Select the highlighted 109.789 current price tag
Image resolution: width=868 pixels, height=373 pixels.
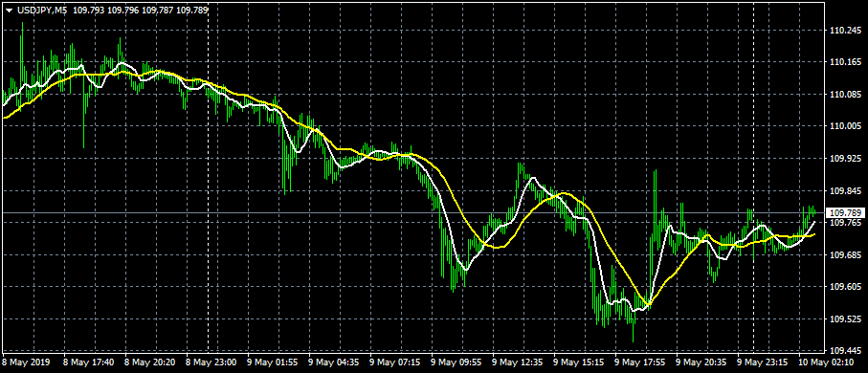click(845, 213)
